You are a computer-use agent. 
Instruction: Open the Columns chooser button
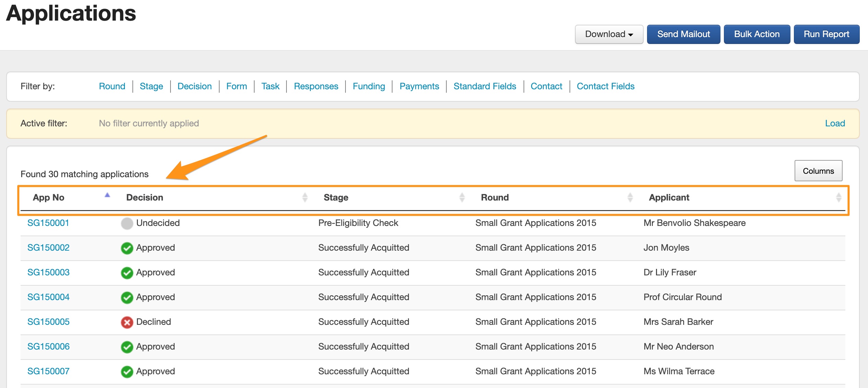(x=818, y=171)
